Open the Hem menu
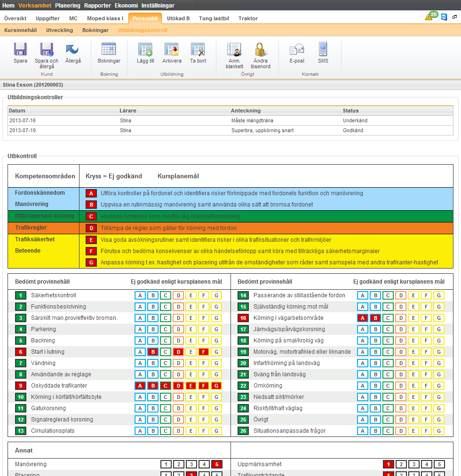Screen dimensions: 461x476 click(8, 6)
